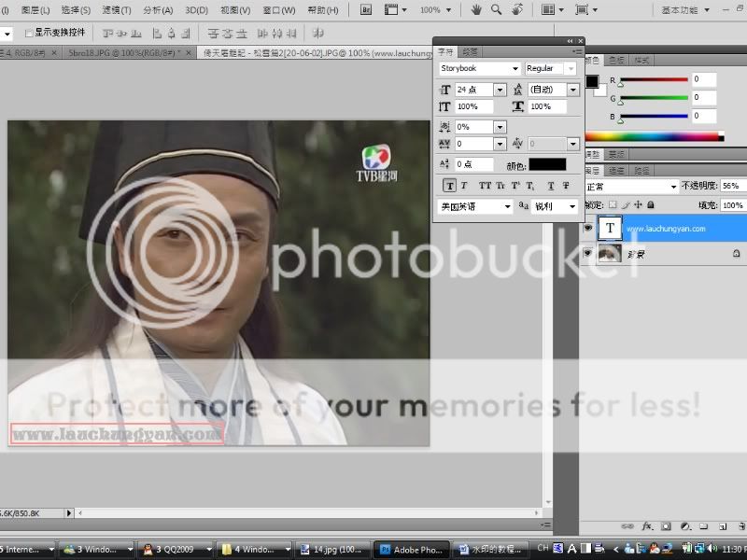Toggle lock all icon in Layers panel
Screen dimensions: 747x560
(651, 205)
